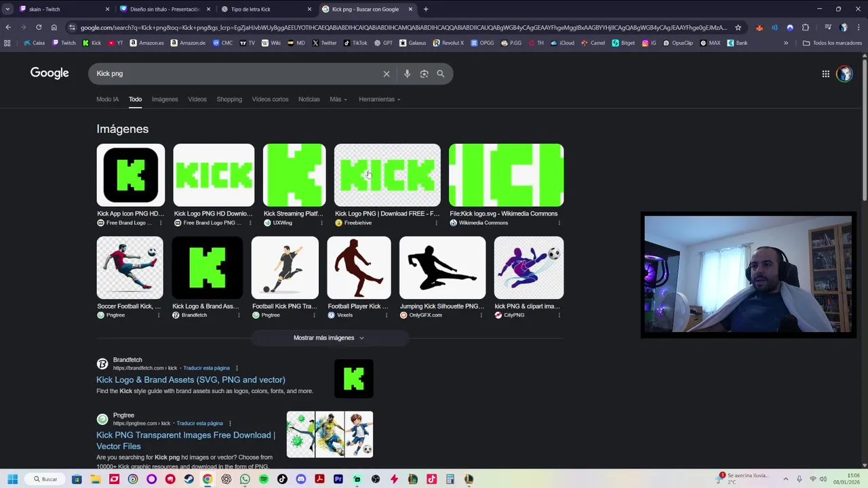This screenshot has height=488, width=868.
Task: Go back with the browser back arrow
Action: point(8,27)
